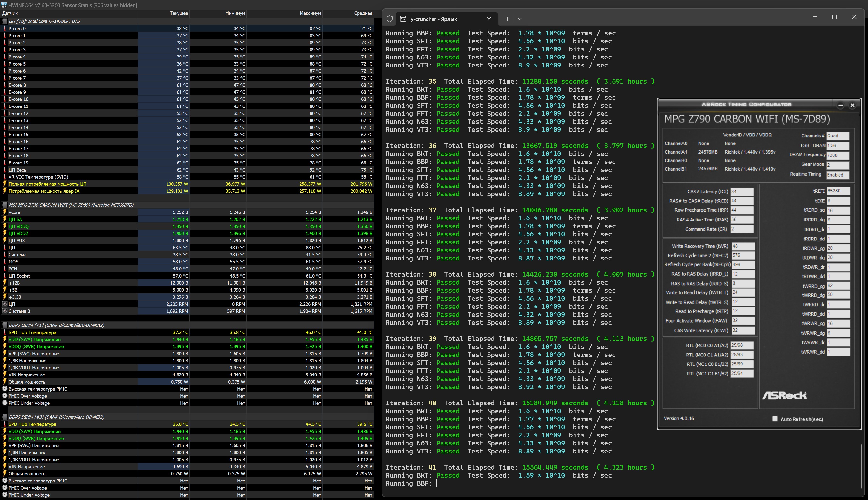This screenshot has height=500, width=868.
Task: Click the terminal icon on y-cruncher tab
Action: coord(403,19)
